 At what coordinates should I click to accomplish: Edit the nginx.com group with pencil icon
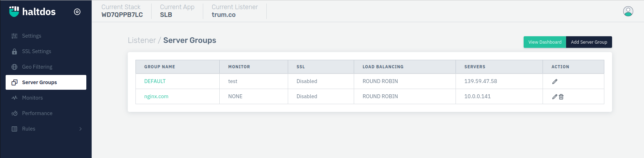555,96
